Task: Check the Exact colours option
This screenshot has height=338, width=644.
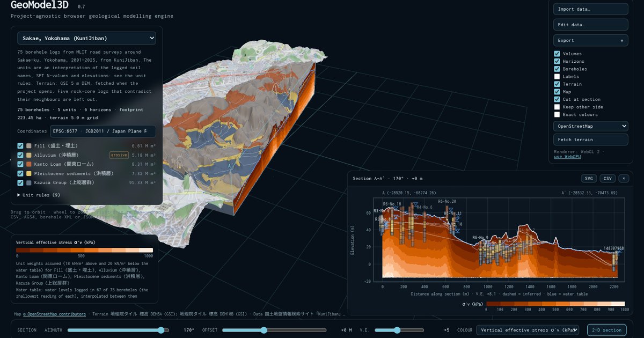Action: tap(557, 114)
